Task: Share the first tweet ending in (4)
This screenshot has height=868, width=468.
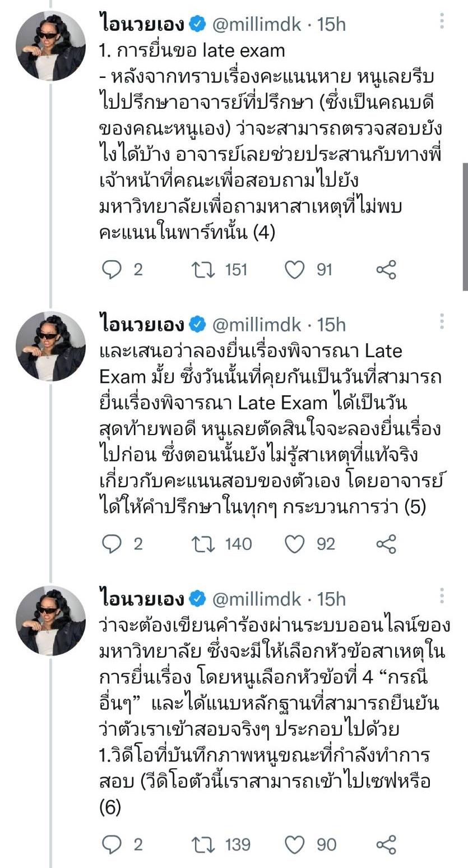Action: (x=386, y=270)
